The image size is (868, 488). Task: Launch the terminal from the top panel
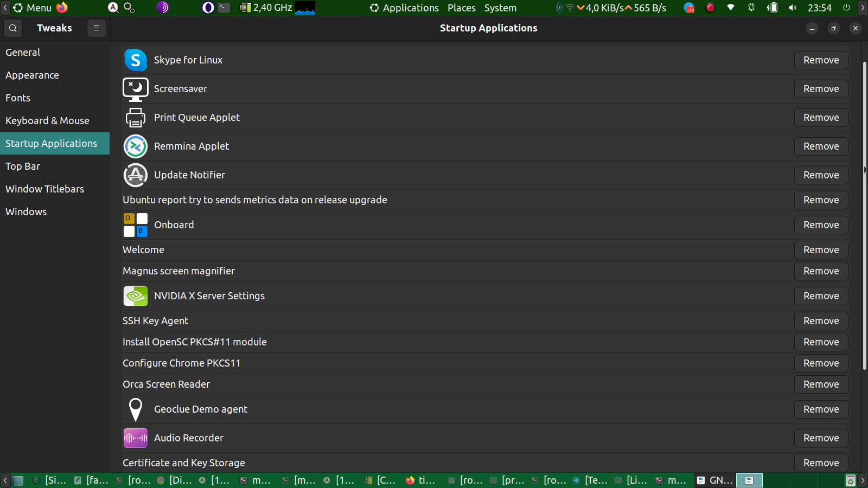tap(224, 8)
